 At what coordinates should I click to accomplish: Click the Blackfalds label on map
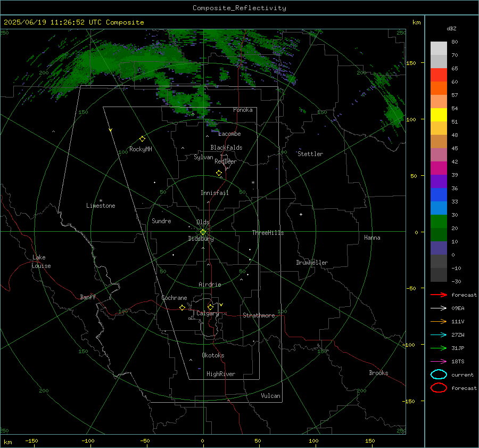point(226,148)
